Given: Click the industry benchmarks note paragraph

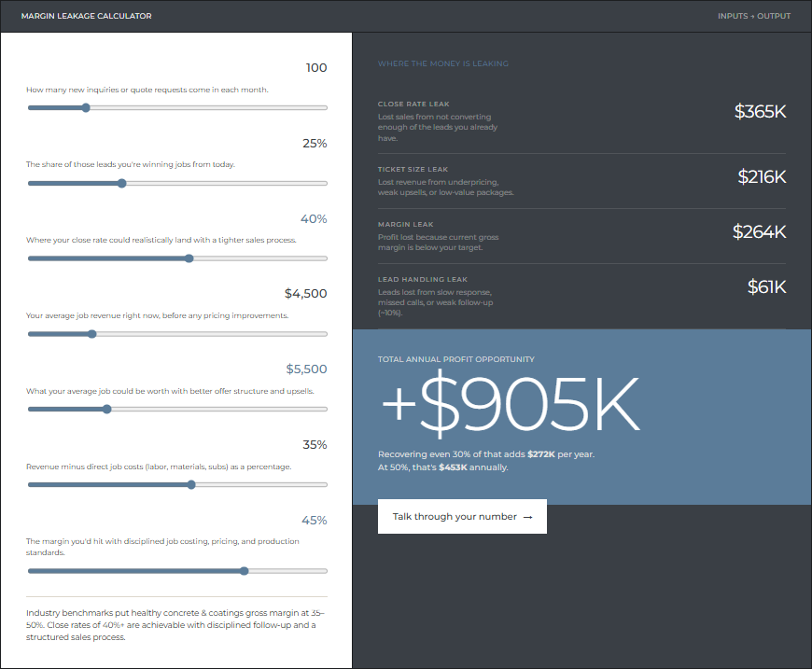Looking at the screenshot, I should (175, 625).
